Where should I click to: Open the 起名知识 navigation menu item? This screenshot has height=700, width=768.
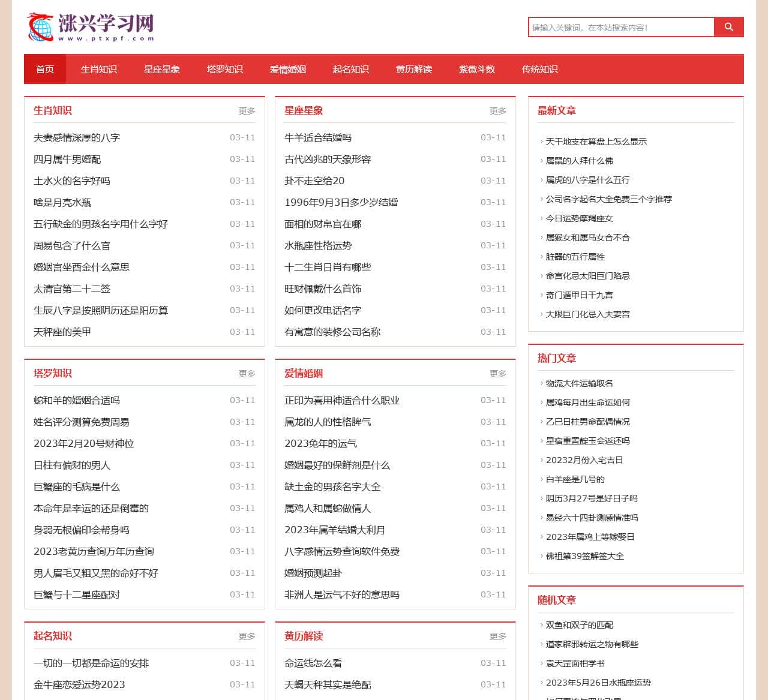click(x=351, y=69)
